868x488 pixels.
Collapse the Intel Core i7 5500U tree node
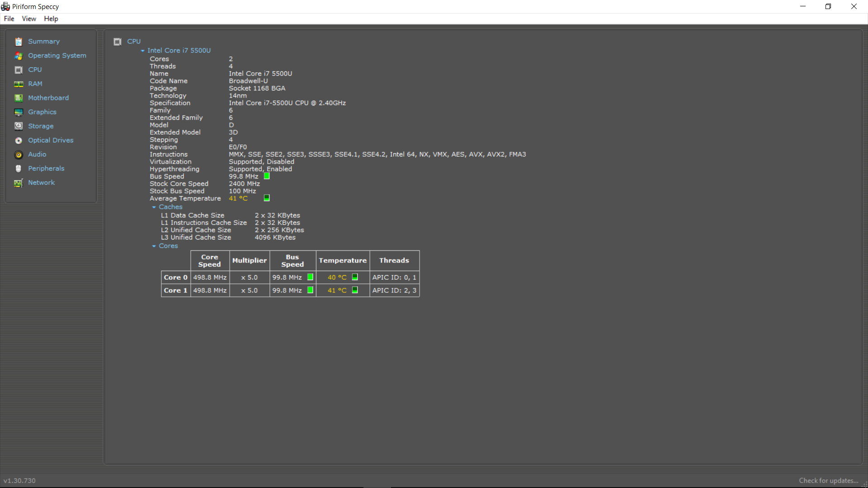pos(143,51)
